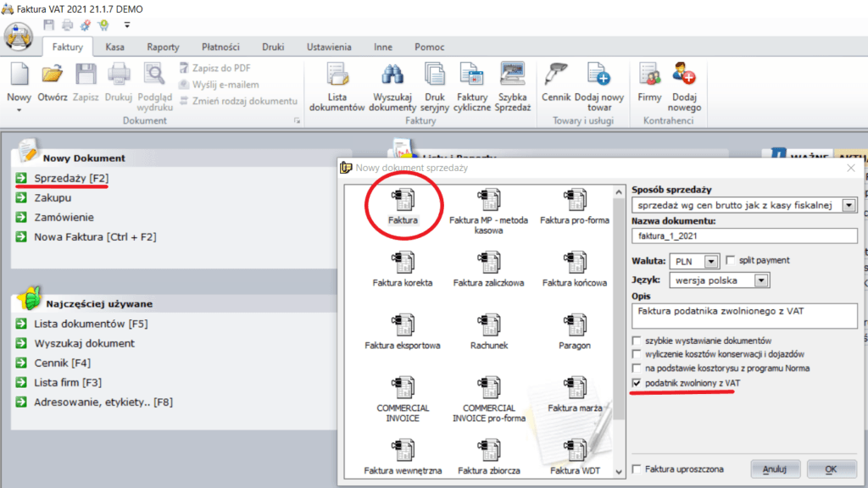This screenshot has width=868, height=488.
Task: Click the Nazwa dokumentu text field
Action: click(x=744, y=236)
